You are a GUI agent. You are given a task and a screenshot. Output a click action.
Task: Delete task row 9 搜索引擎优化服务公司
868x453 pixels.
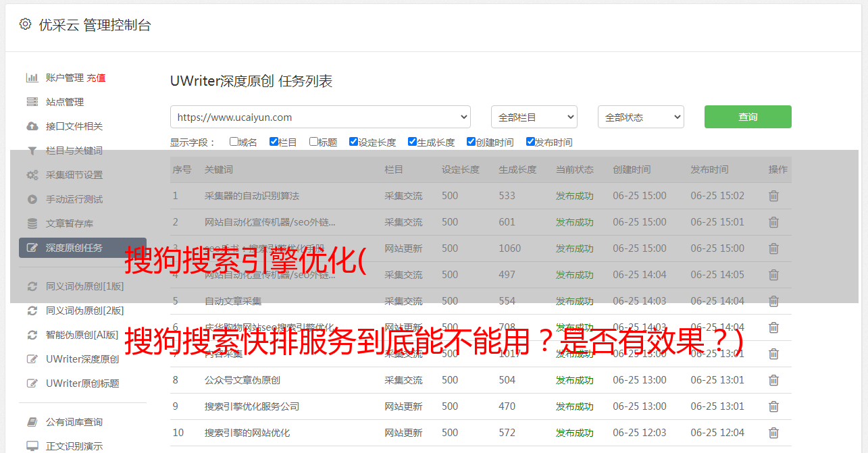pyautogui.click(x=773, y=406)
